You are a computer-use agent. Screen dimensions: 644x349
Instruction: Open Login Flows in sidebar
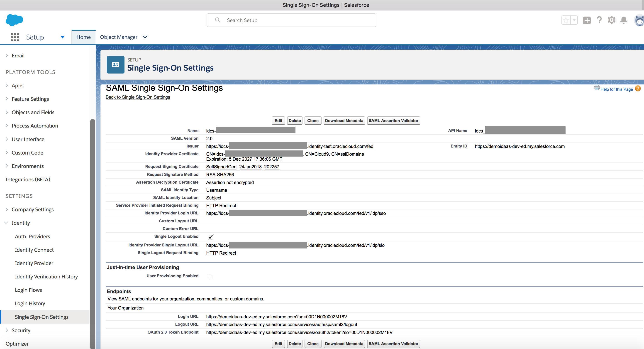28,290
